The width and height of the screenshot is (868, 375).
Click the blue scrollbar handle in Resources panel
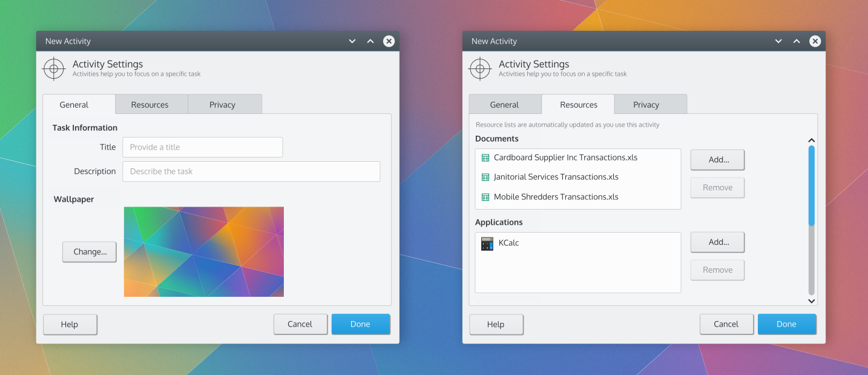812,185
